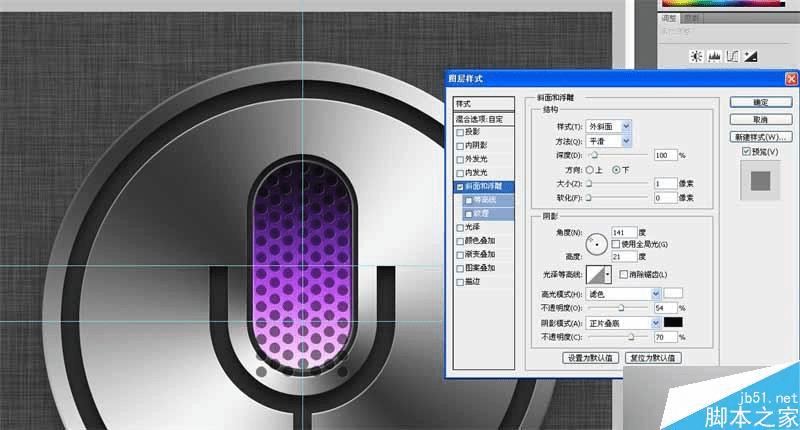Click the 大小 size slider handle
Image resolution: width=800 pixels, height=430 pixels.
(589, 184)
